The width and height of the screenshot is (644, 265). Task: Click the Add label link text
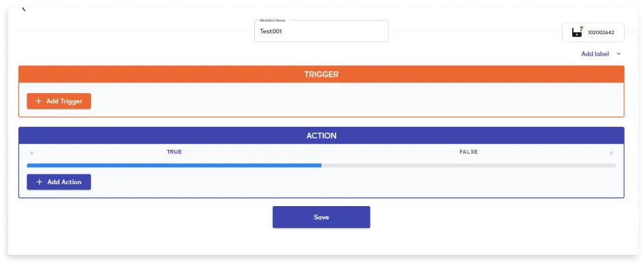pyautogui.click(x=595, y=54)
